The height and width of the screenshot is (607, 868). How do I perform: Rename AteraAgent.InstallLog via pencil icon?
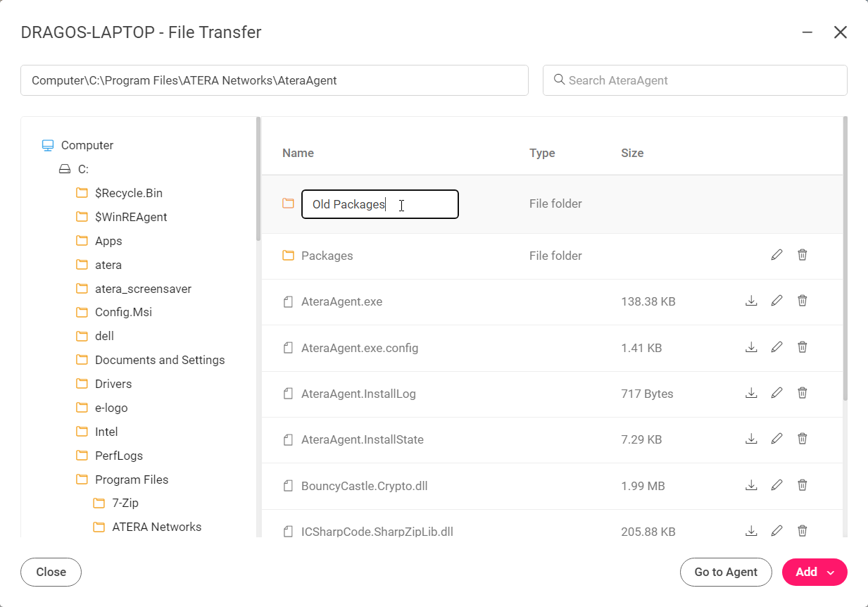coord(776,393)
